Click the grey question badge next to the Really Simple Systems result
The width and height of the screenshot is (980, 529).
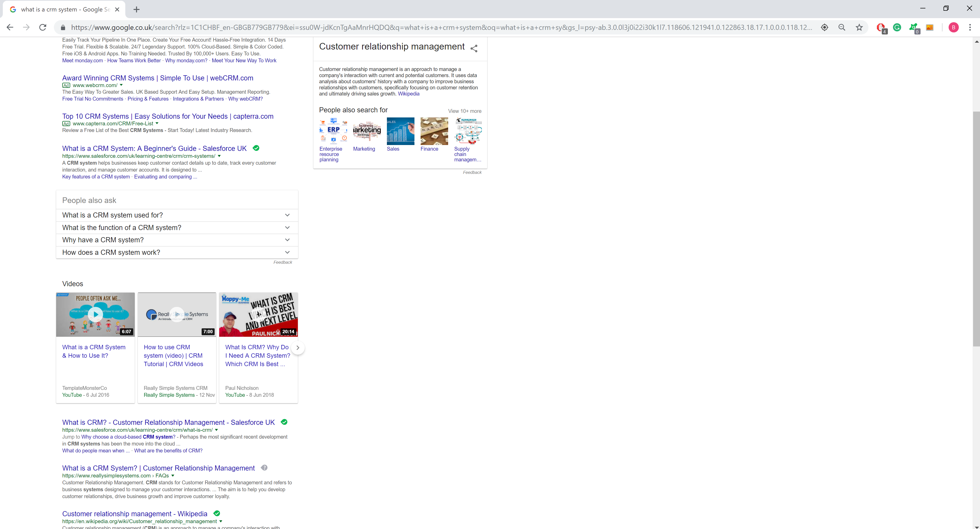click(264, 468)
